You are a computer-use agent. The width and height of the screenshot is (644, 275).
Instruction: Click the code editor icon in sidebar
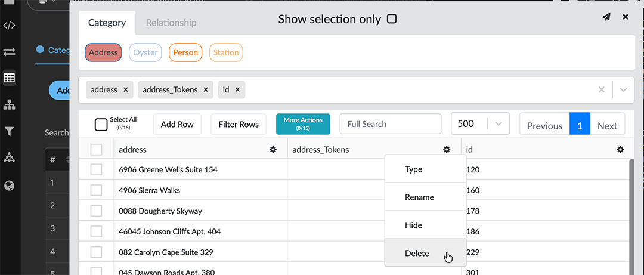point(9,26)
